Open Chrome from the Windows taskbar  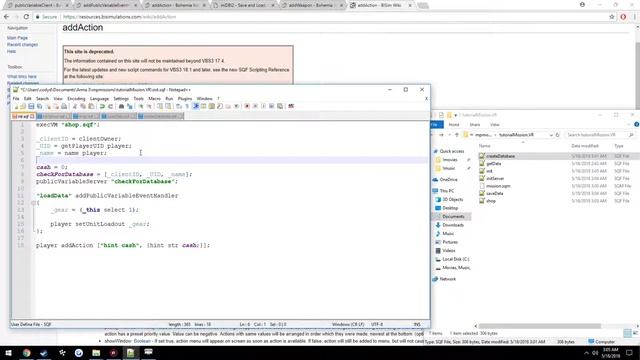pos(26,353)
